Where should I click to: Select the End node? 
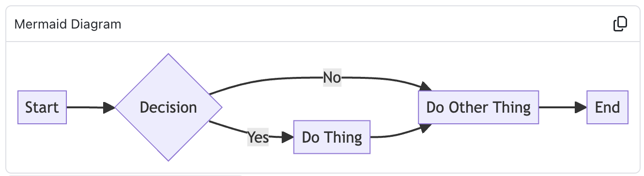click(607, 107)
